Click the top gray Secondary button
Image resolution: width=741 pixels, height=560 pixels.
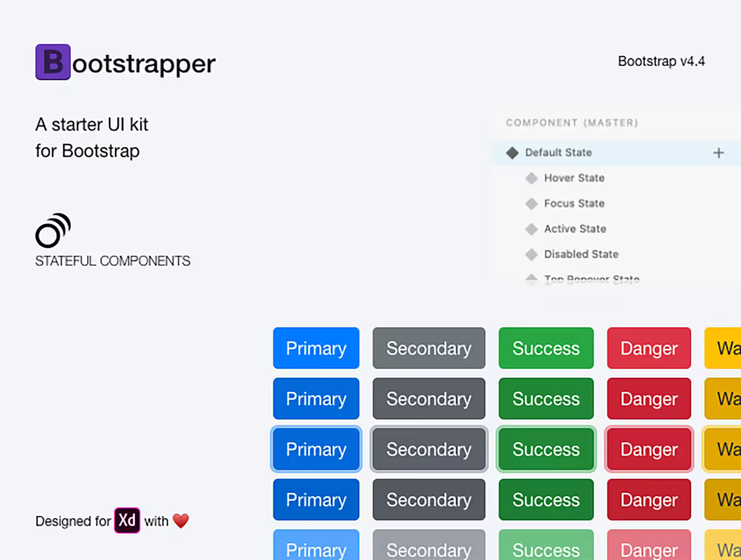(429, 348)
